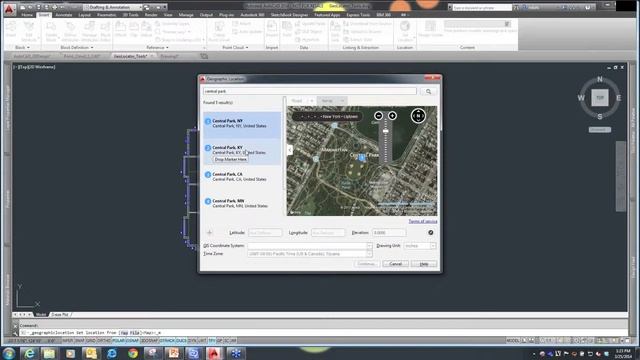Click the Elevation input field
The height and width of the screenshot is (360, 640).
pyautogui.click(x=389, y=233)
